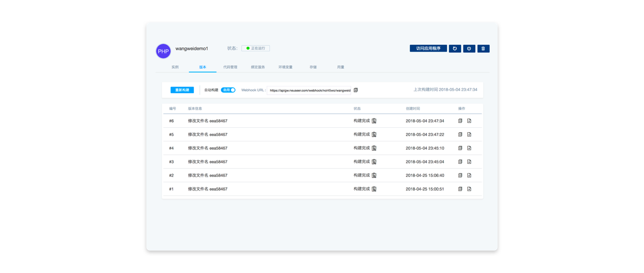Screen dimensions: 644x273
Task: Click the add-file icon for version #4
Action: (469, 148)
